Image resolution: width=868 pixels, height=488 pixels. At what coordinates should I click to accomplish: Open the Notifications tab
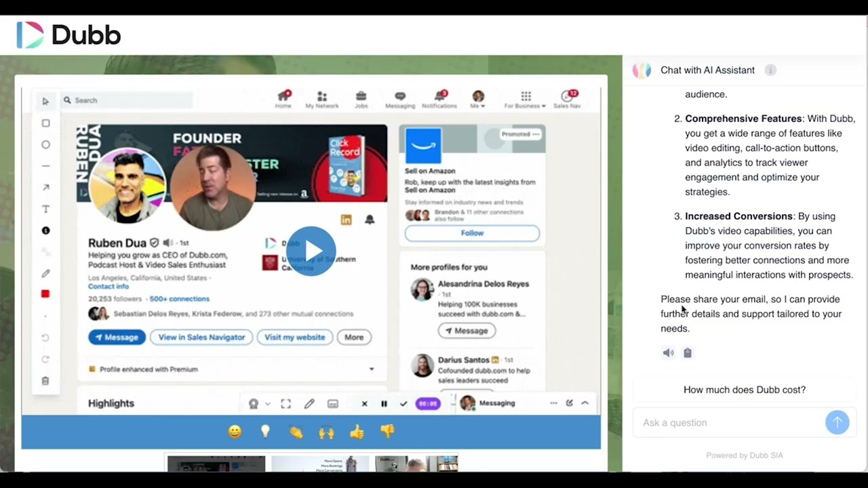439,99
